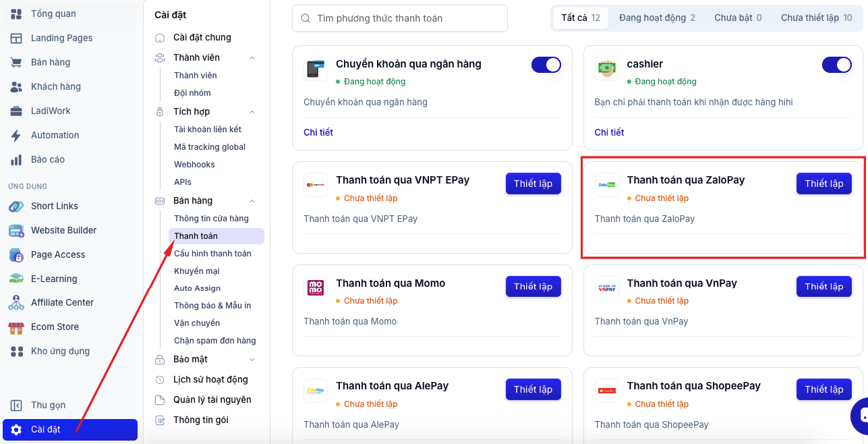Viewport: 868px width, 444px height.
Task: Open Automation via its lightning icon
Action: (x=16, y=135)
